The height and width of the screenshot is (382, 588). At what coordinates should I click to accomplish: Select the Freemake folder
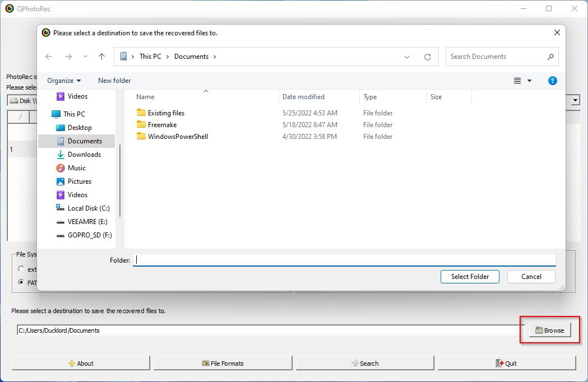pyautogui.click(x=156, y=125)
